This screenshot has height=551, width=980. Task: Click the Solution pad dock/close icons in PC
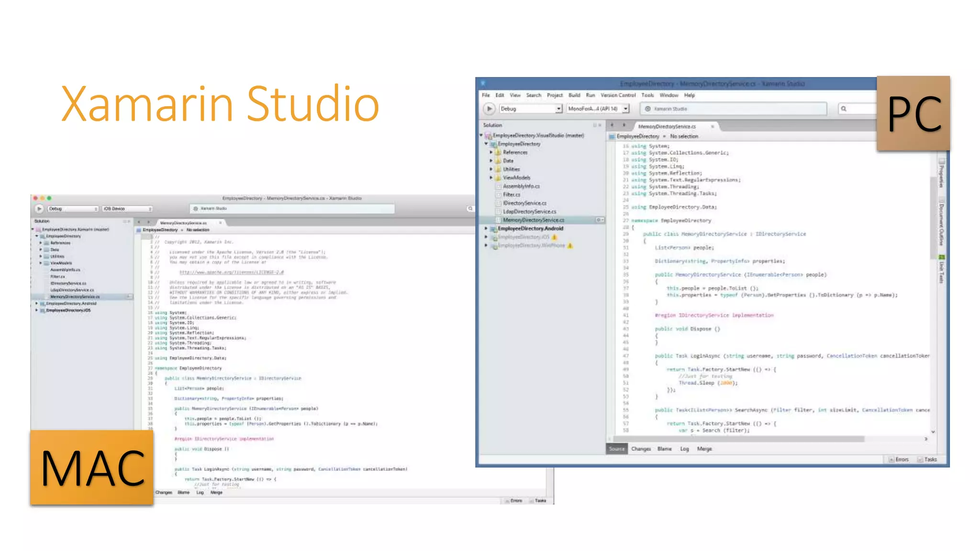597,125
